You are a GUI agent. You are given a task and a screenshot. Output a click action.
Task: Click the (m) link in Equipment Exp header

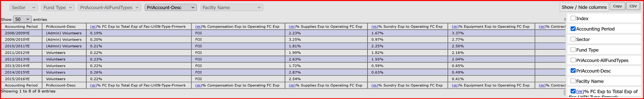coord(455,26)
